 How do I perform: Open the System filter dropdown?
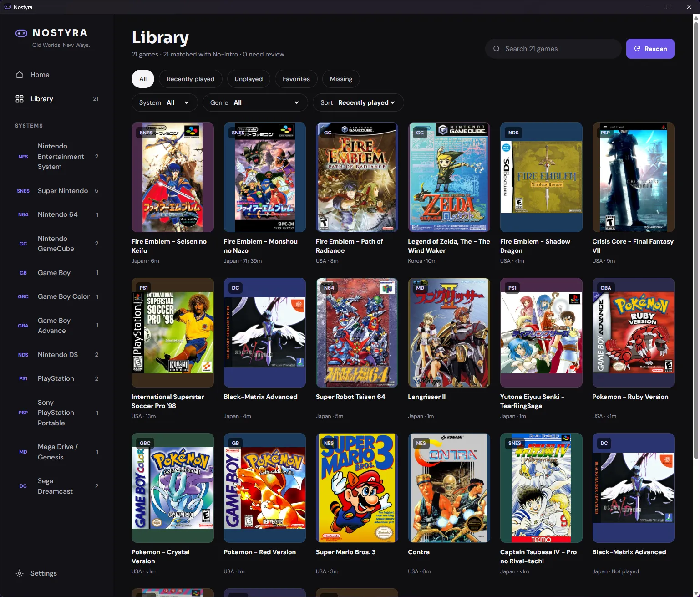click(164, 102)
